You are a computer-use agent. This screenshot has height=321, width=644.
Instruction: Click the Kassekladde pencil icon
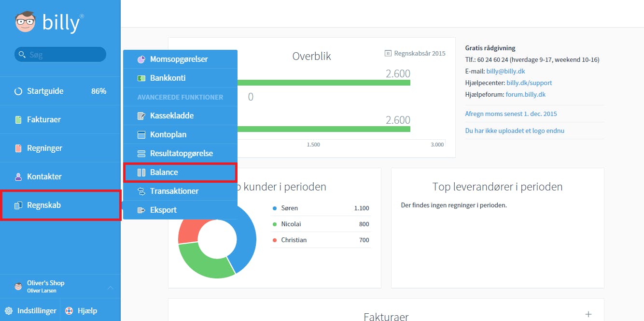[x=141, y=116]
